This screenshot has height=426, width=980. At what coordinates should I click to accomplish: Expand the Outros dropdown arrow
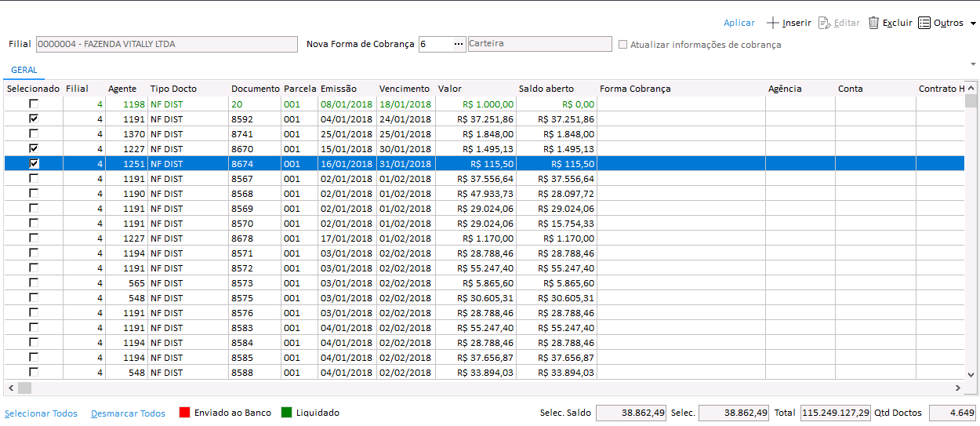(x=973, y=24)
